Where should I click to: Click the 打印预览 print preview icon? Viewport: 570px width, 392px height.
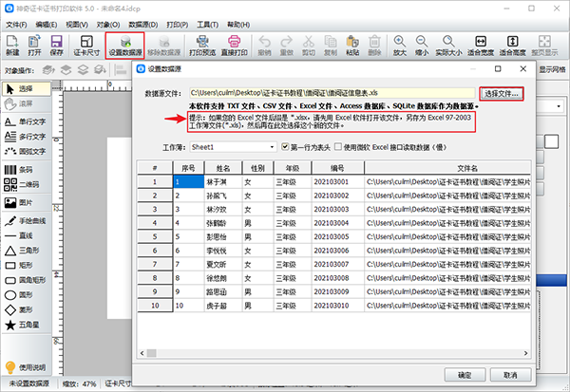point(202,46)
